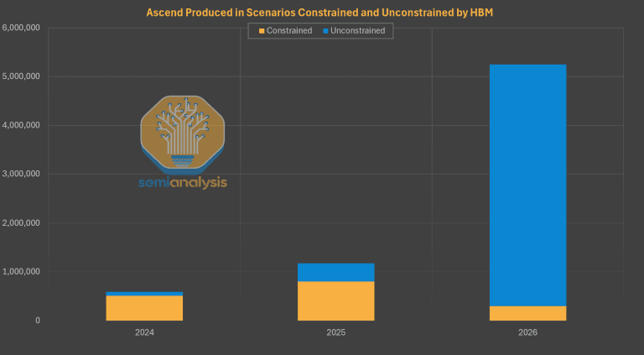Click the 2026 x-axis label
Screen dimensions: 644x355
[x=527, y=332]
